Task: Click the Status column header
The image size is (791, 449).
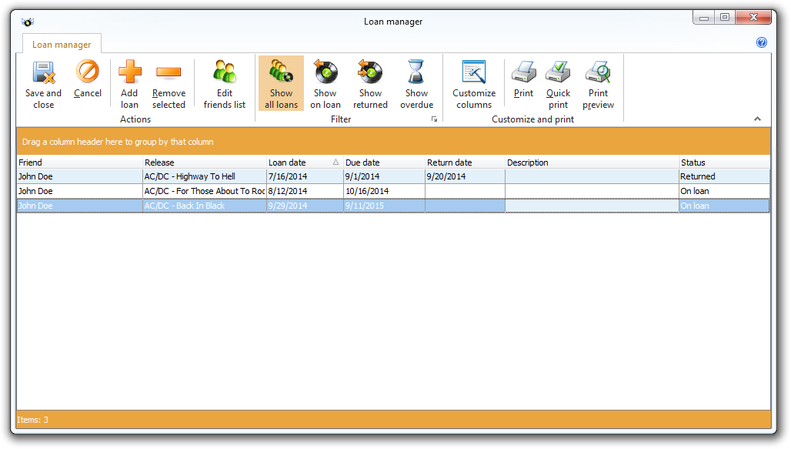Action: coord(723,162)
